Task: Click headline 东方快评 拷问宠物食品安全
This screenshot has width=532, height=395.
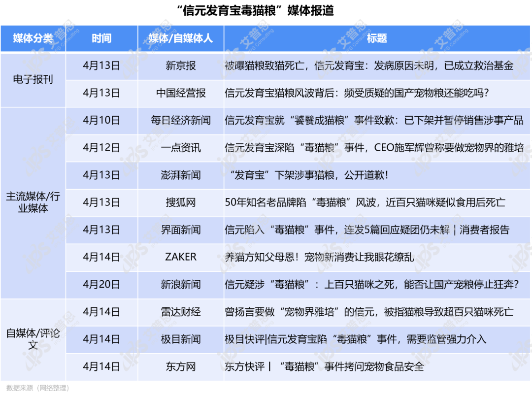Action: point(324,366)
